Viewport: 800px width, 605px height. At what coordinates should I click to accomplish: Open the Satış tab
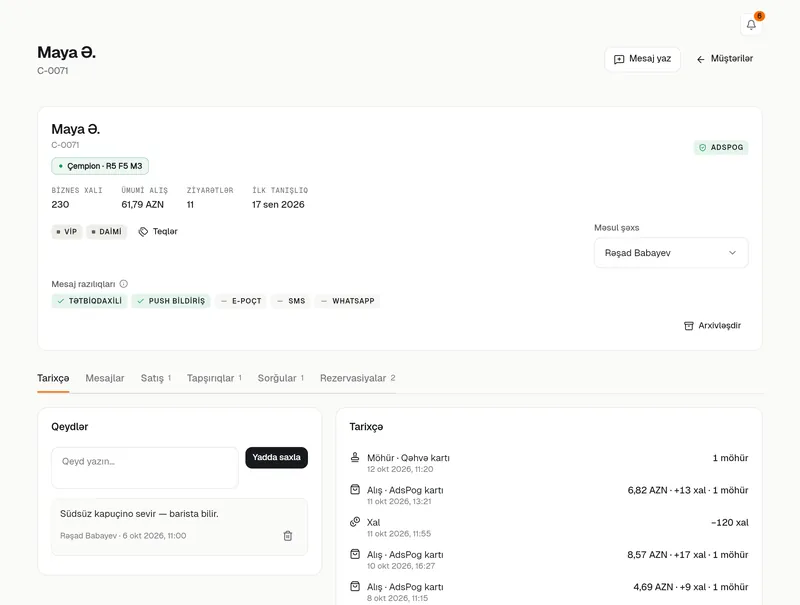click(156, 378)
